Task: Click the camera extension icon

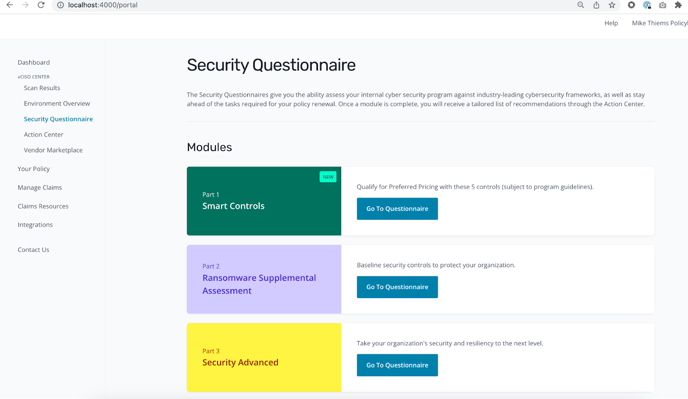Action: tap(663, 5)
